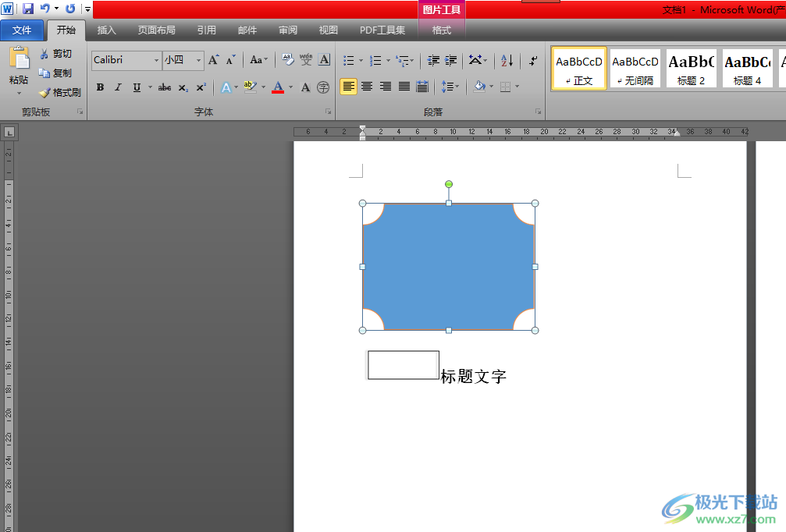
Task: Select the Format Painter (格式刷)
Action: tap(60, 93)
